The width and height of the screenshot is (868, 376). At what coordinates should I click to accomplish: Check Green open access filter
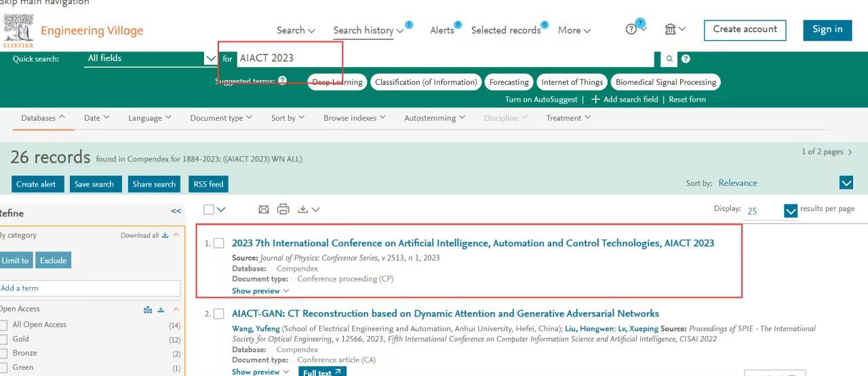4,368
